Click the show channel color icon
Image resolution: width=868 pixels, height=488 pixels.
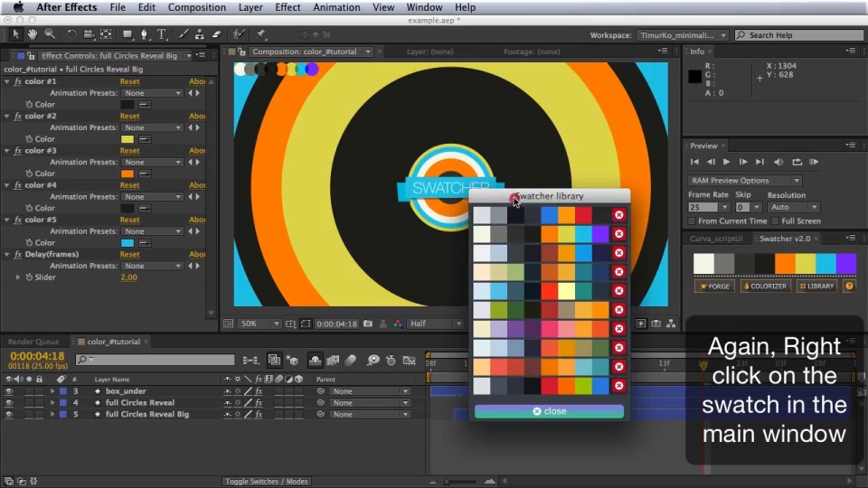pos(398,324)
